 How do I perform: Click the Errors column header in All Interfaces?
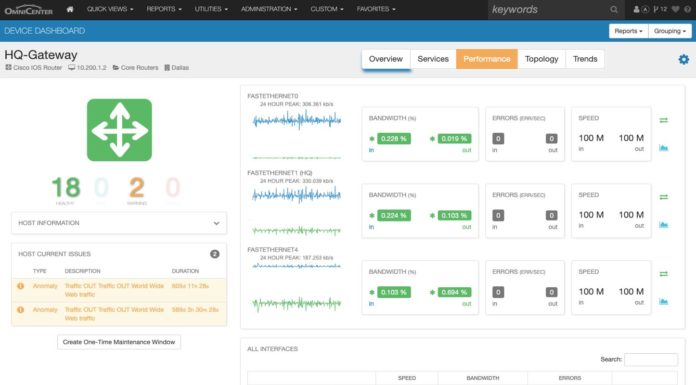click(569, 378)
